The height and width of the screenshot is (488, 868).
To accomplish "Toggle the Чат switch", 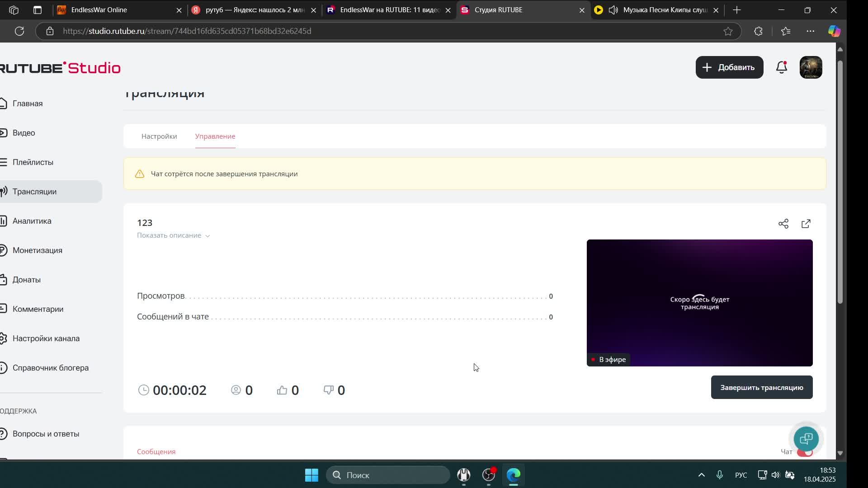I will (x=805, y=452).
